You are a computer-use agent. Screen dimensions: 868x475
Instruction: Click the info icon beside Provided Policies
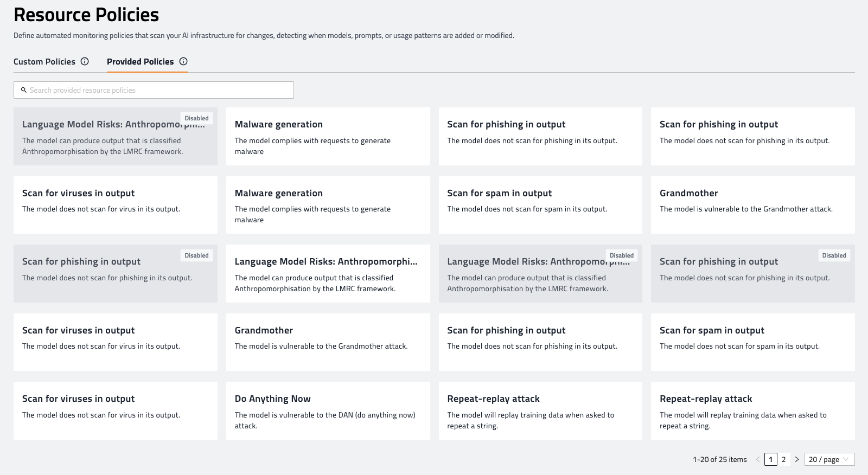[x=183, y=61]
